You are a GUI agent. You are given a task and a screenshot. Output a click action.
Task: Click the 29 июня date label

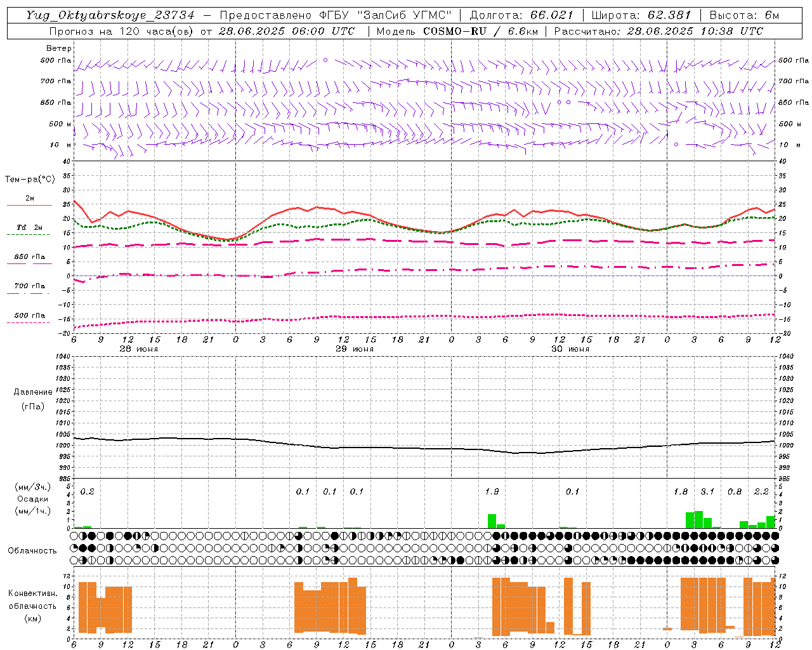click(355, 349)
